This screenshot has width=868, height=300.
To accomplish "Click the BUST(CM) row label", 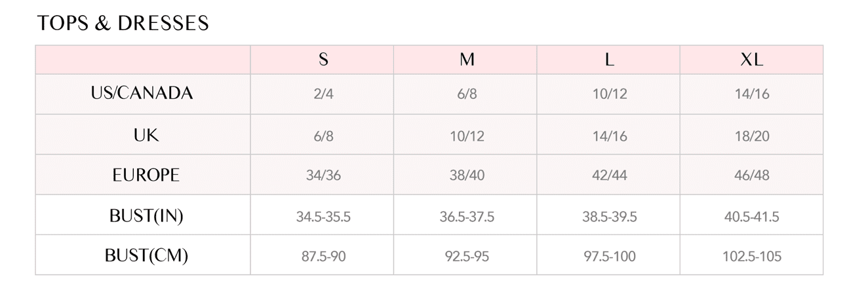I will point(146,255).
